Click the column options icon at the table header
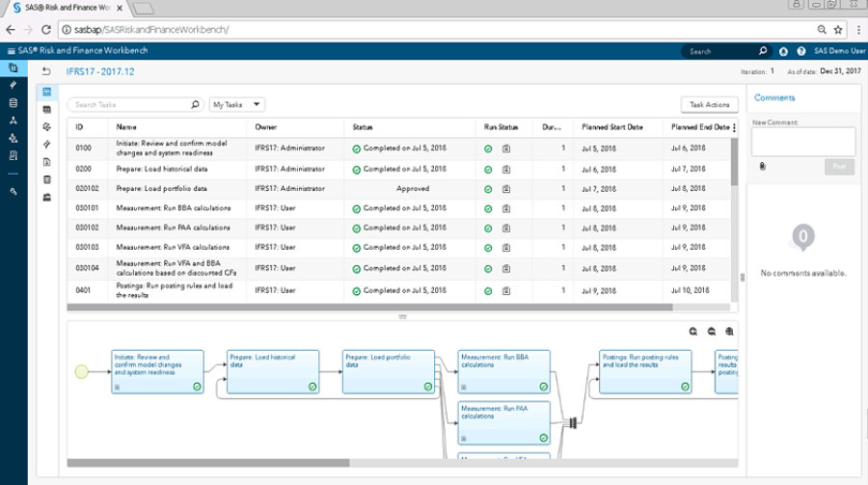This screenshot has height=485, width=868. 734,128
